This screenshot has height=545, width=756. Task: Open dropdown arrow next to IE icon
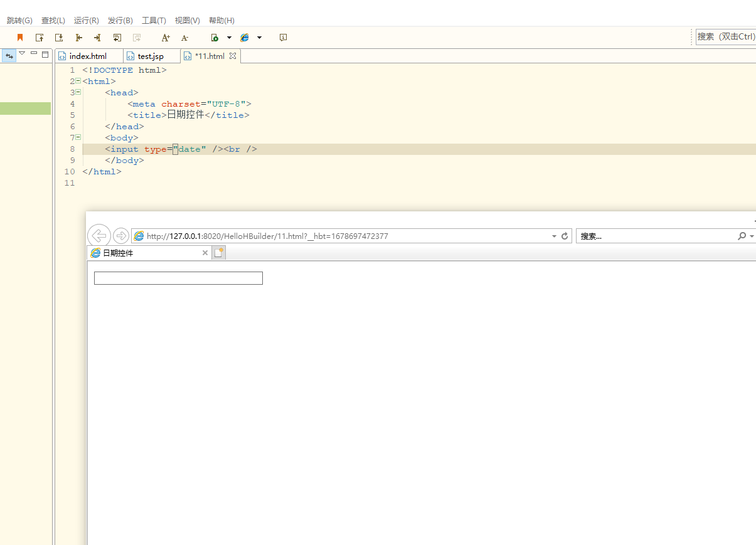point(259,38)
